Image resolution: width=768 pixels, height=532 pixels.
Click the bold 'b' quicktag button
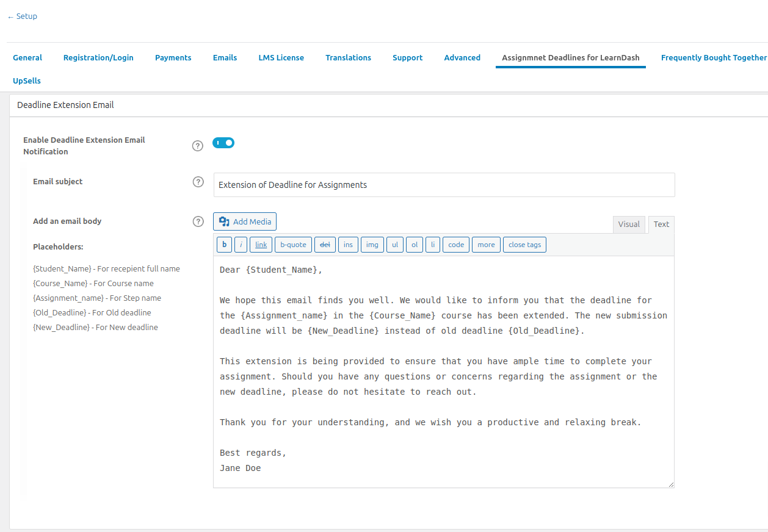[224, 245]
